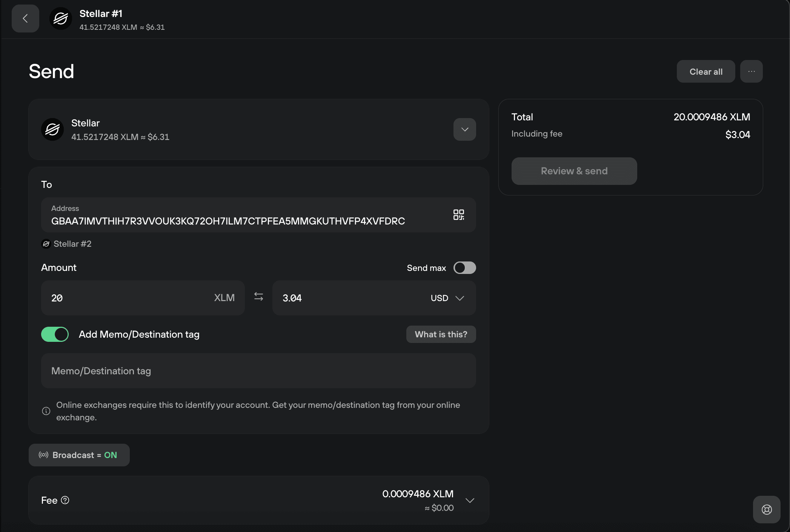Click the info icon beside exchange note

[x=46, y=411]
